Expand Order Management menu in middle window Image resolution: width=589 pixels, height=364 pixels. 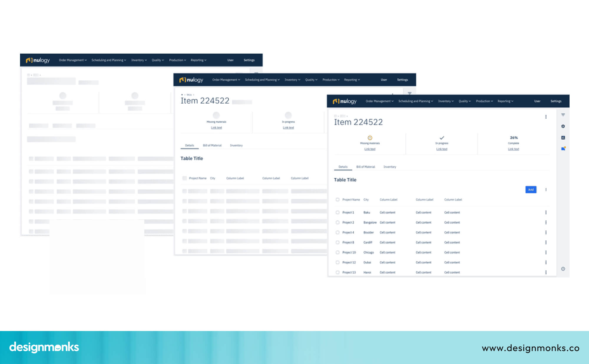pos(226,80)
